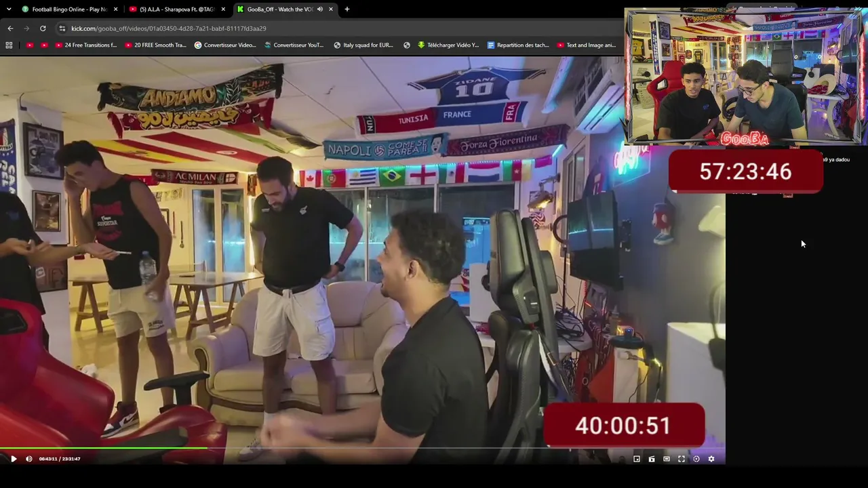Open the Télécharger Vidéo Y... bookmark
The width and height of the screenshot is (868, 488).
click(448, 45)
